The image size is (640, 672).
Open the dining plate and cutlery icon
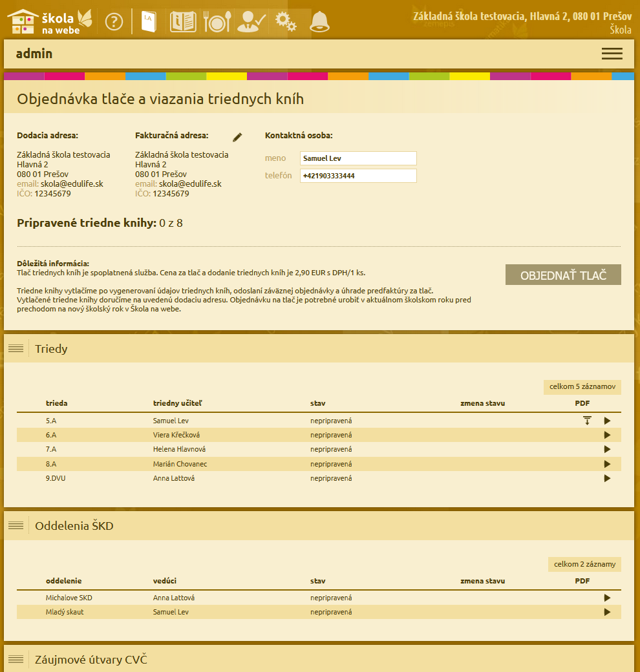tap(217, 22)
